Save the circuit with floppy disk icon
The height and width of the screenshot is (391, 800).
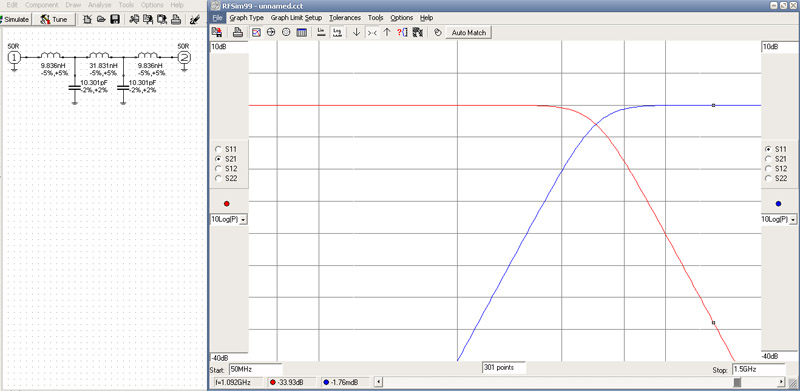pos(115,19)
